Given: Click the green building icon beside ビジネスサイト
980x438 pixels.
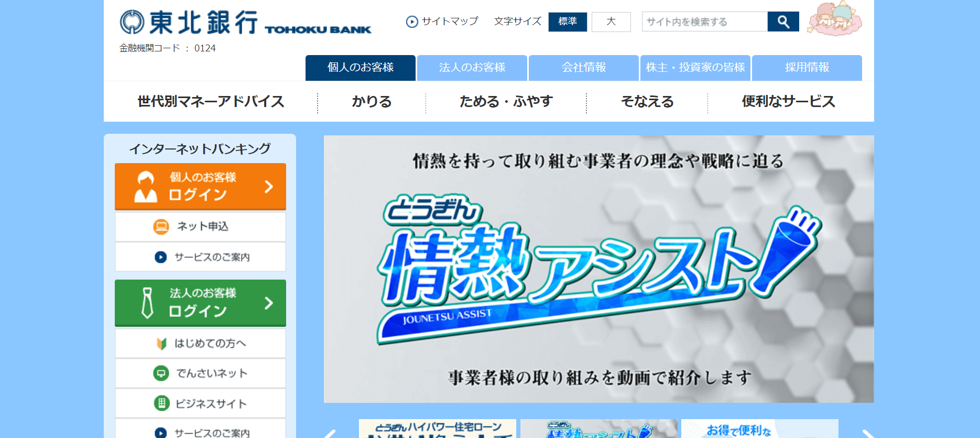Looking at the screenshot, I should (161, 403).
